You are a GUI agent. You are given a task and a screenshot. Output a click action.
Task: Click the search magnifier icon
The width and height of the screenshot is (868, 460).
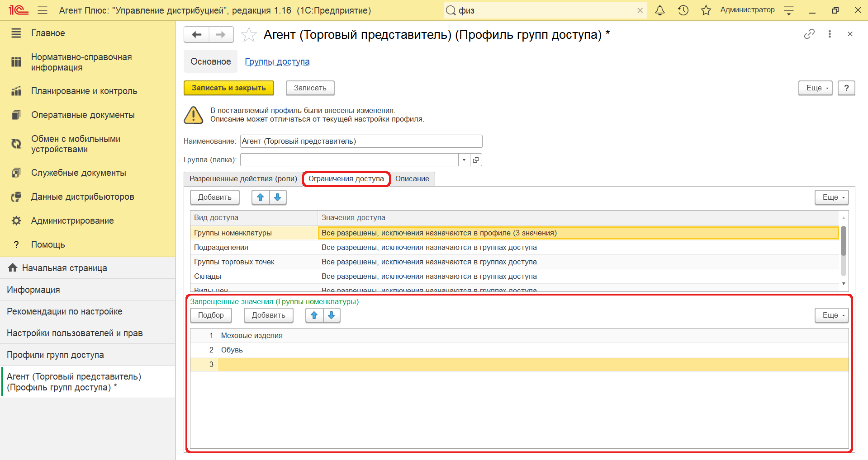451,10
